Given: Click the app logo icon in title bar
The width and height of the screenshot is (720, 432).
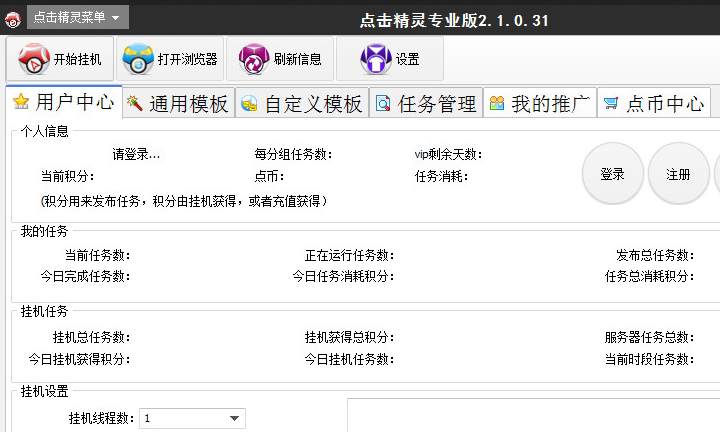Looking at the screenshot, I should click(13, 19).
